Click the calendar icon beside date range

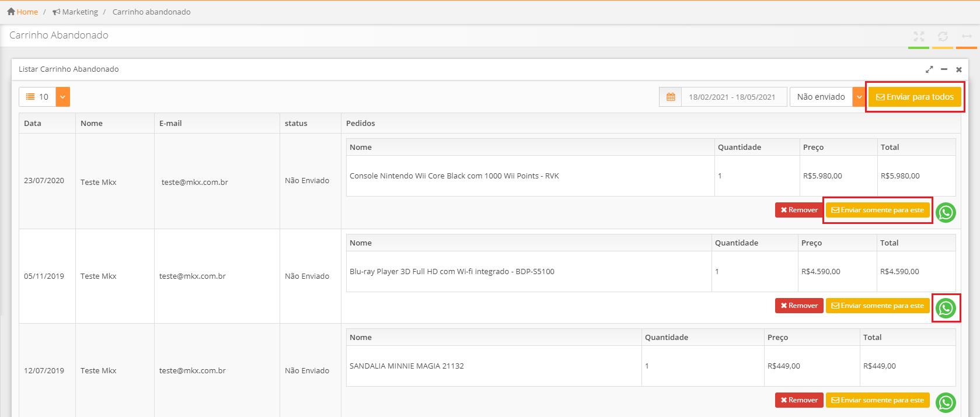point(671,97)
